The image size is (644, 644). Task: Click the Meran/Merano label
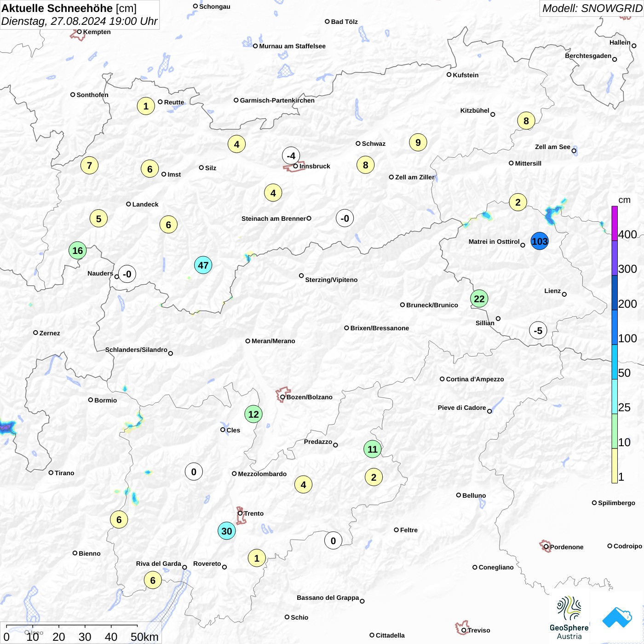(273, 341)
